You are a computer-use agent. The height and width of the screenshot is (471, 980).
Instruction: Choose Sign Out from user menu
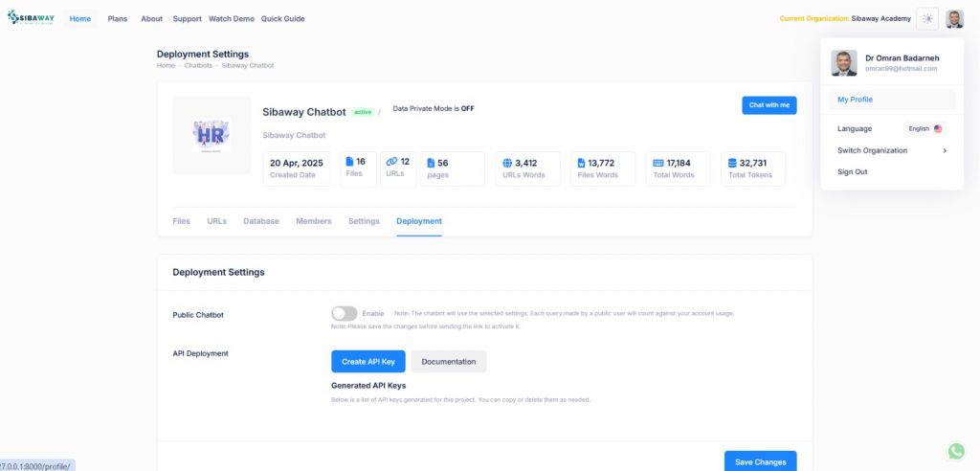point(853,172)
